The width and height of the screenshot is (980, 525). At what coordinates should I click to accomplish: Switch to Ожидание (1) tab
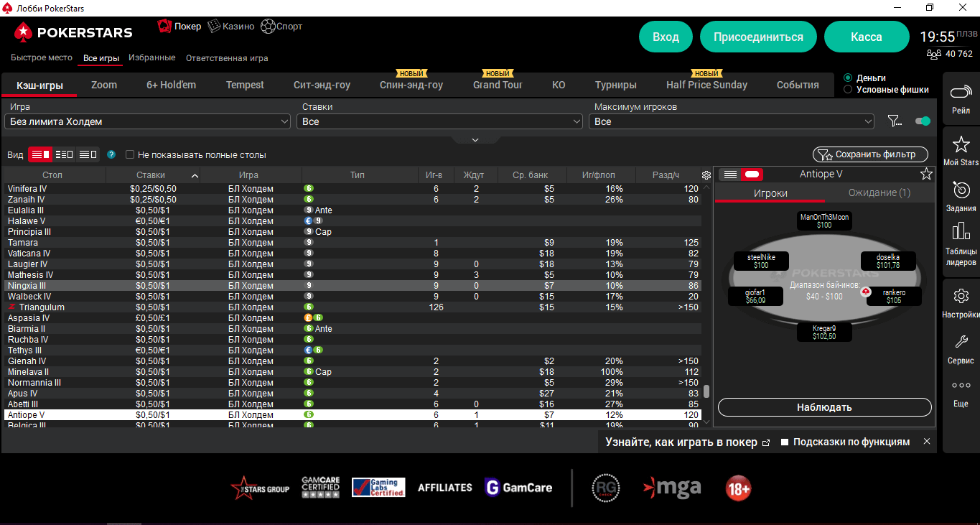point(879,192)
